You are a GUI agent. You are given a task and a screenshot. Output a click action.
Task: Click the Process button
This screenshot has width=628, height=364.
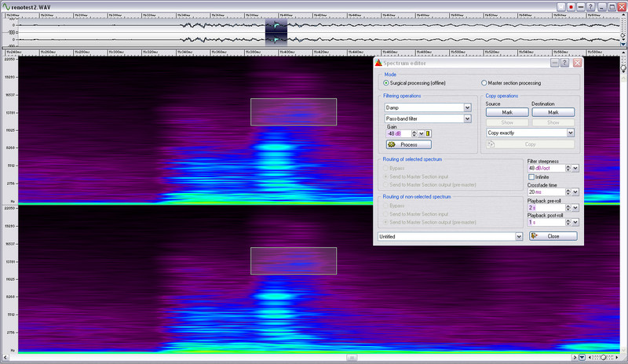point(408,144)
